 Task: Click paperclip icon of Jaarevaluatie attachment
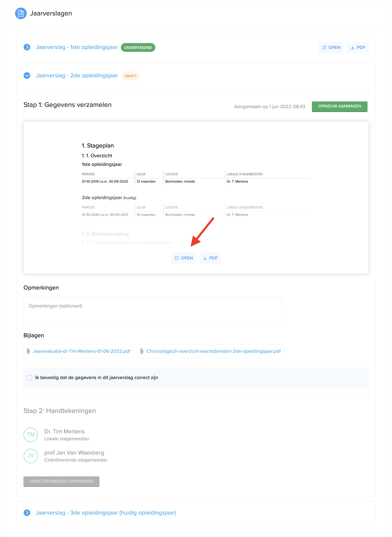click(28, 351)
